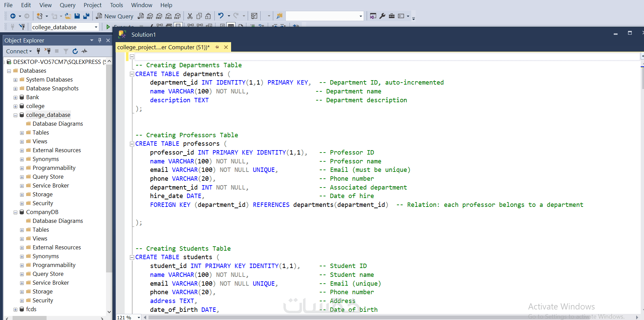Click the wrench Properties icon
The width and height of the screenshot is (644, 320).
382,16
